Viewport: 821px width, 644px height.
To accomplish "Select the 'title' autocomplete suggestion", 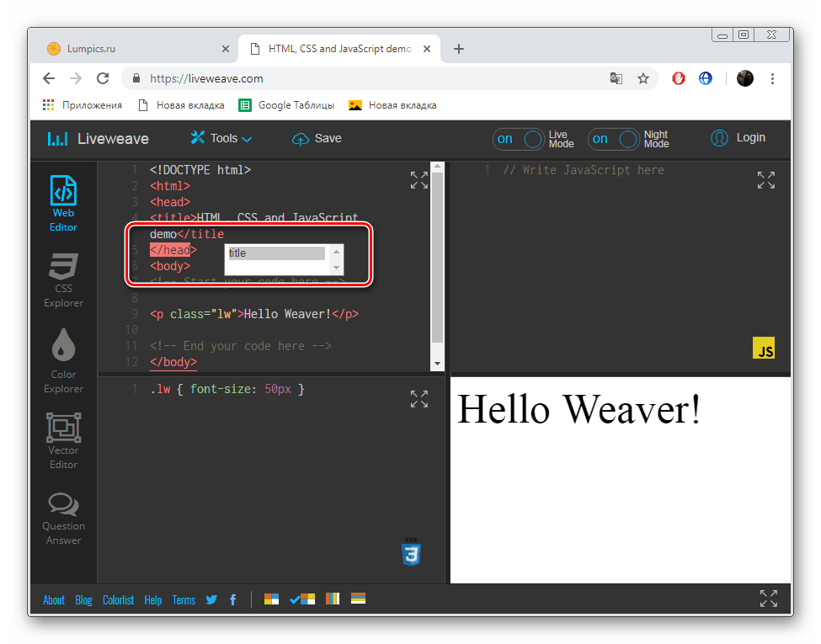I will click(x=276, y=253).
